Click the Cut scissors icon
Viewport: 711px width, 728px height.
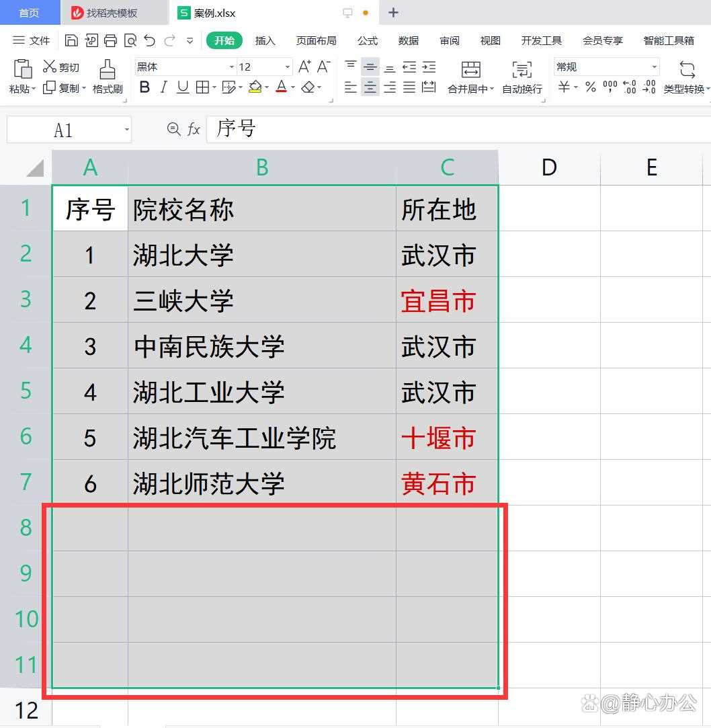point(49,67)
